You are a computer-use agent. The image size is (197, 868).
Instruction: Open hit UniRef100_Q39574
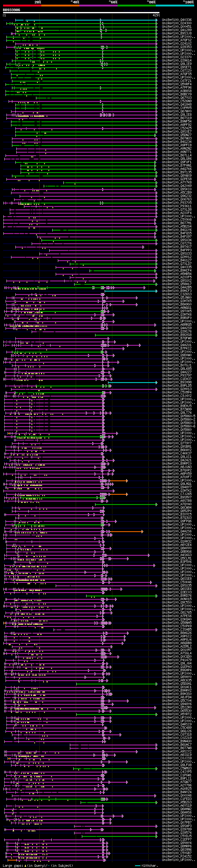[176, 833]
